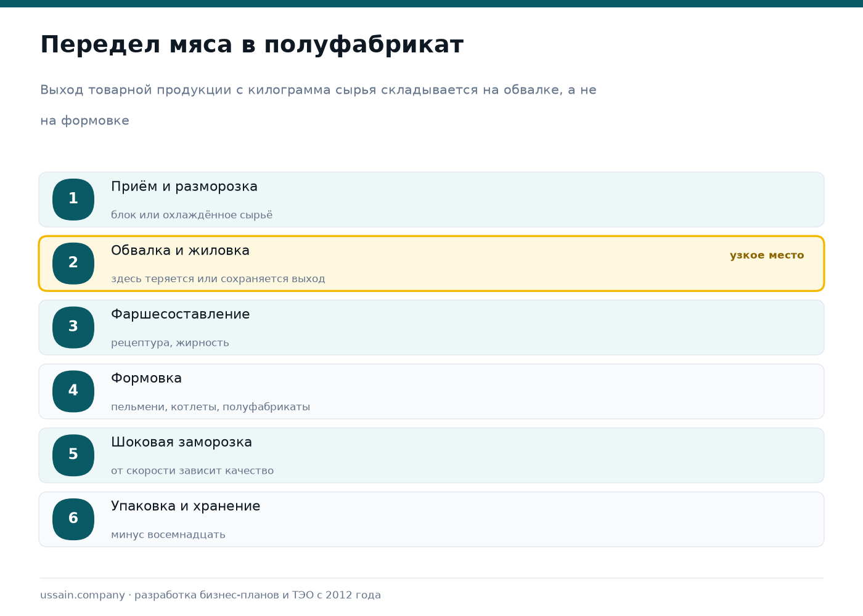Select the heading 'Передел мяса в полуфабрикат'
This screenshot has height=616, width=863.
(x=252, y=45)
